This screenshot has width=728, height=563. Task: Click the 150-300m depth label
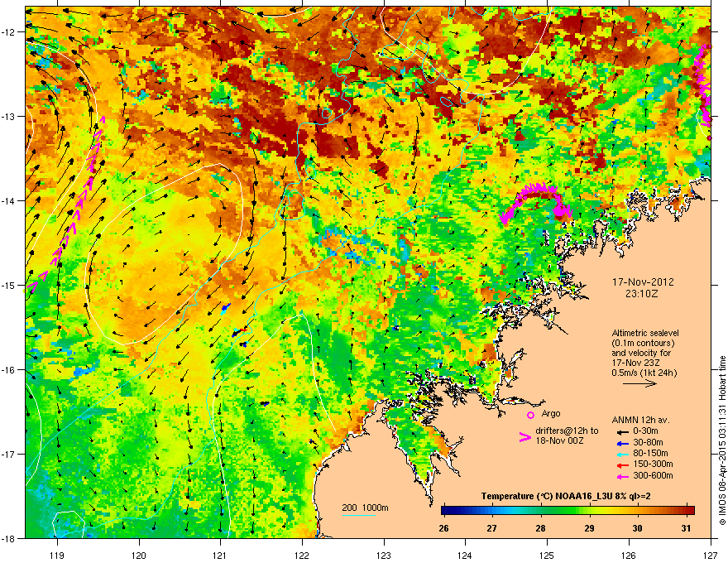point(653,464)
